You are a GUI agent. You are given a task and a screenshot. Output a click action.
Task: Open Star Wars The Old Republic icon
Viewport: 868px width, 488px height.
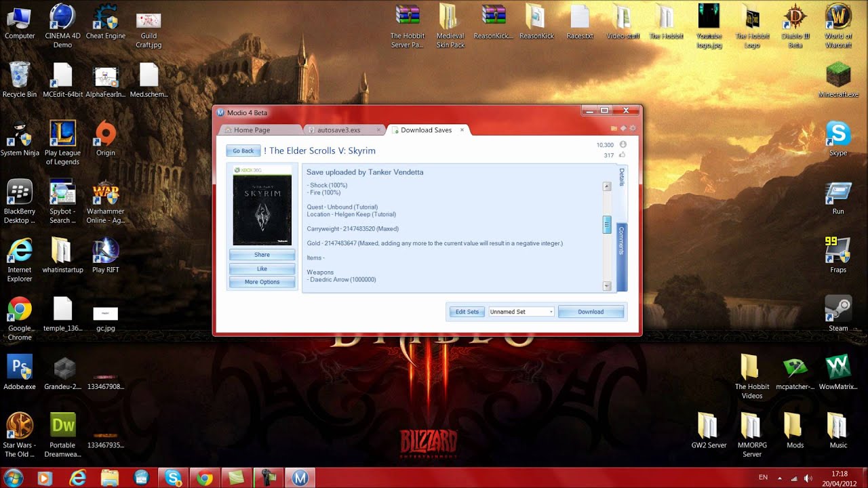pos(20,434)
